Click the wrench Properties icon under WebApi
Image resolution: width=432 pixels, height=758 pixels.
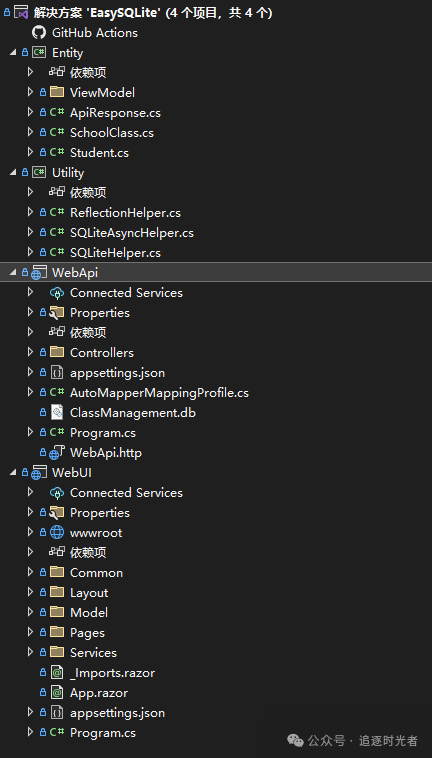(57, 313)
